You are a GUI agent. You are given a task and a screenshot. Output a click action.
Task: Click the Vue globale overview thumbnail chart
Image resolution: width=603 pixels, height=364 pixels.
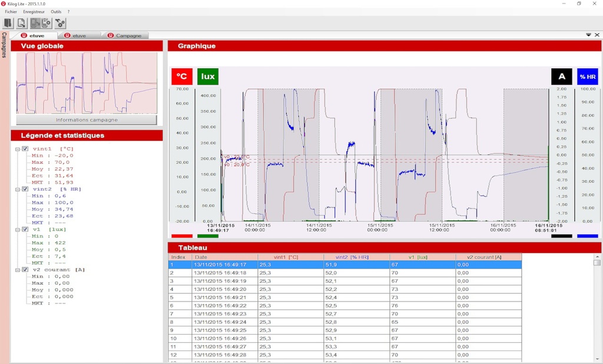pos(87,83)
